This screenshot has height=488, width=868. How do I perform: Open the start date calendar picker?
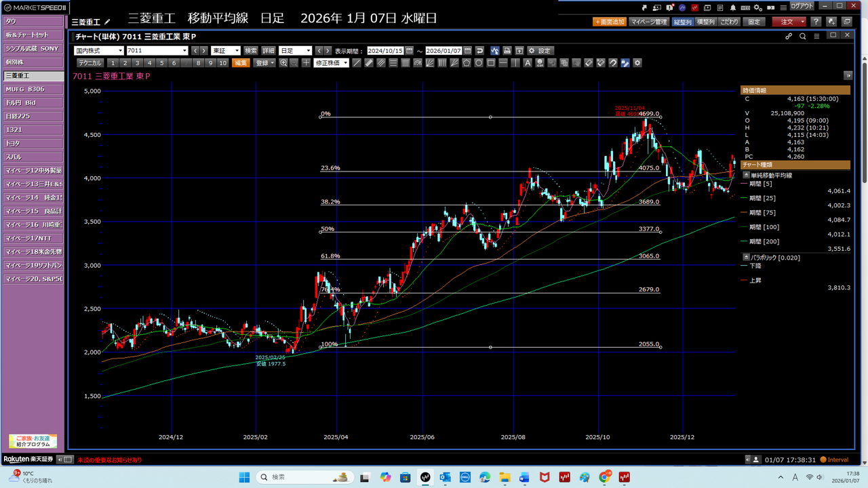(x=409, y=51)
